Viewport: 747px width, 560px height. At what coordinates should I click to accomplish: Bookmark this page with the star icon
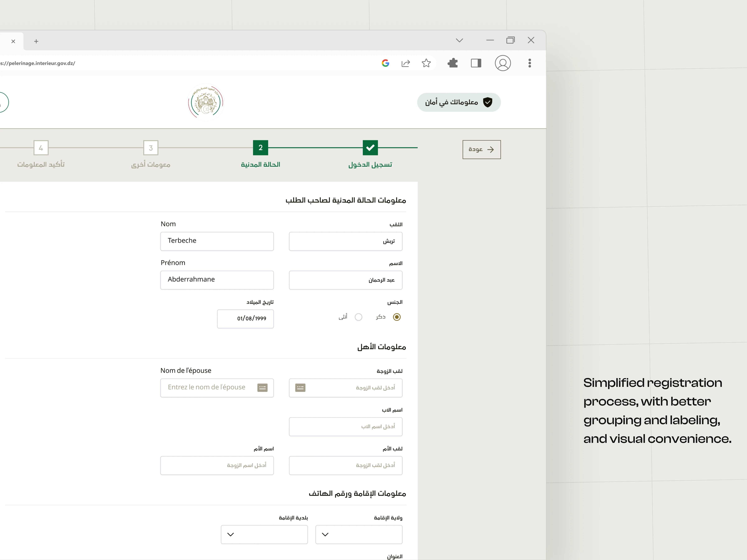click(x=426, y=63)
